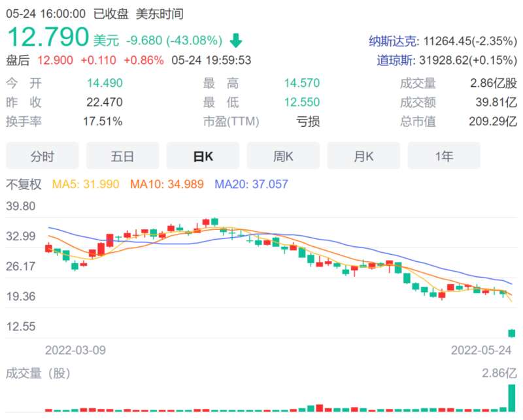Click the 市盈(TTM) value 亏损
The width and height of the screenshot is (523, 420).
pos(308,121)
